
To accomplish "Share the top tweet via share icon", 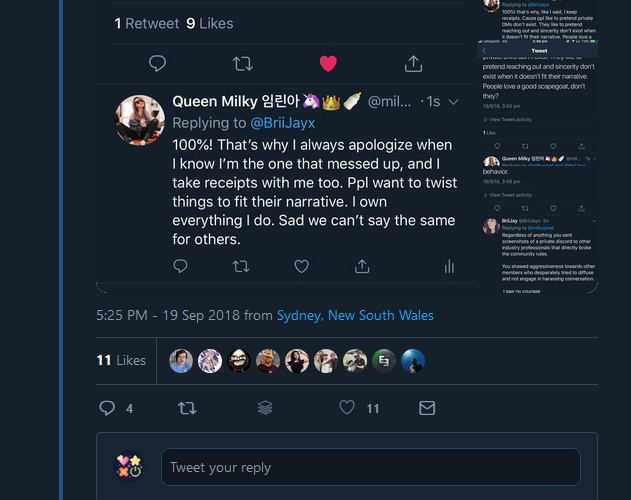I will coord(413,63).
